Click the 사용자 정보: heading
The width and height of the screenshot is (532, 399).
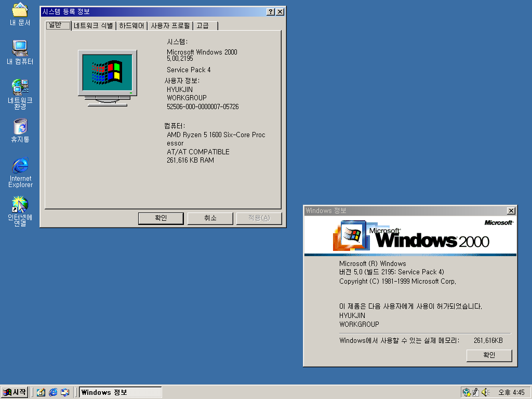[x=182, y=81]
